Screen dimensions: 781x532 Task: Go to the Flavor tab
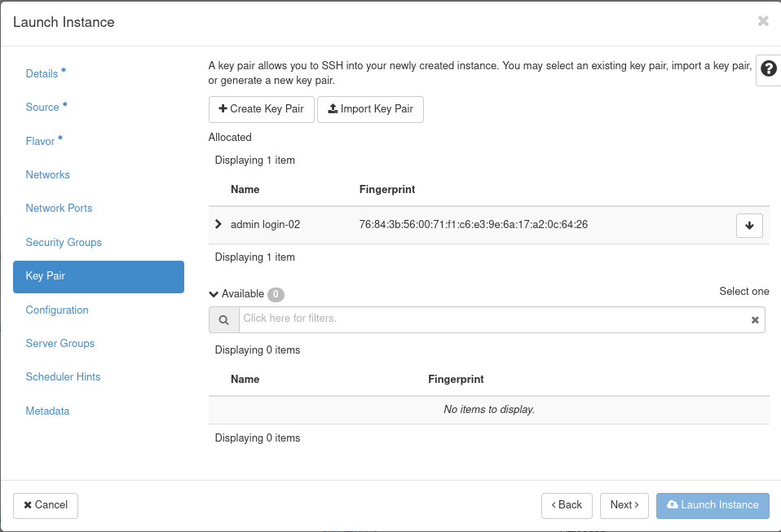(40, 142)
